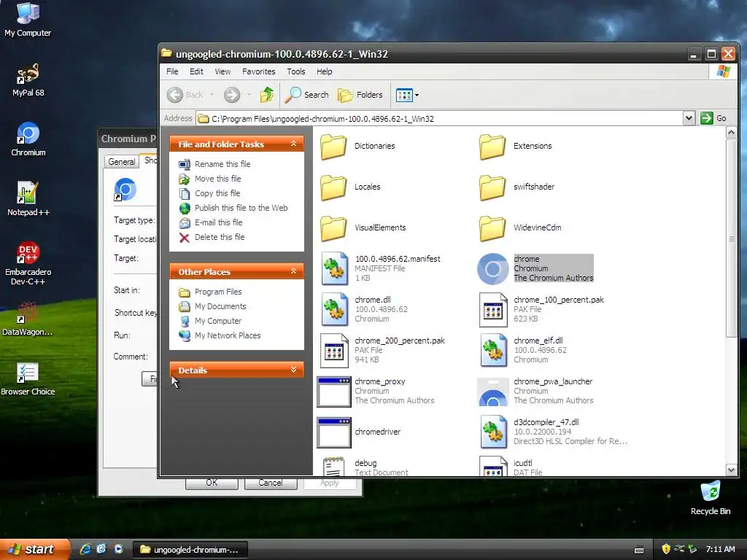Select the Chromium desktop shortcut
This screenshot has width=747, height=560.
(28, 139)
